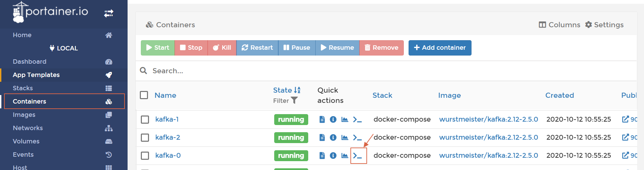Toggle sidebar with the arrows icon
Screen dimensions: 644x170
click(x=109, y=13)
